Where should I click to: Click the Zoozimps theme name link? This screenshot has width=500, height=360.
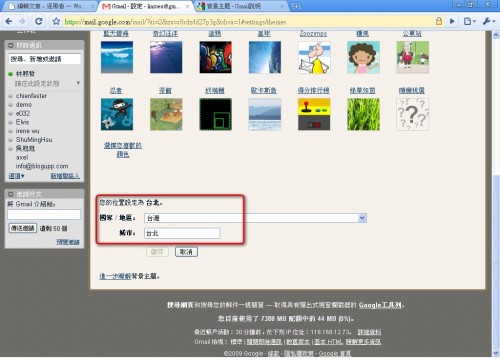point(313,33)
